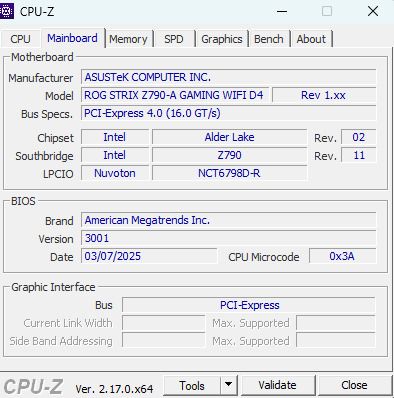
Task: Click the ROG STRIX Z790-A GAMING WIFI D4 model
Action: [175, 95]
